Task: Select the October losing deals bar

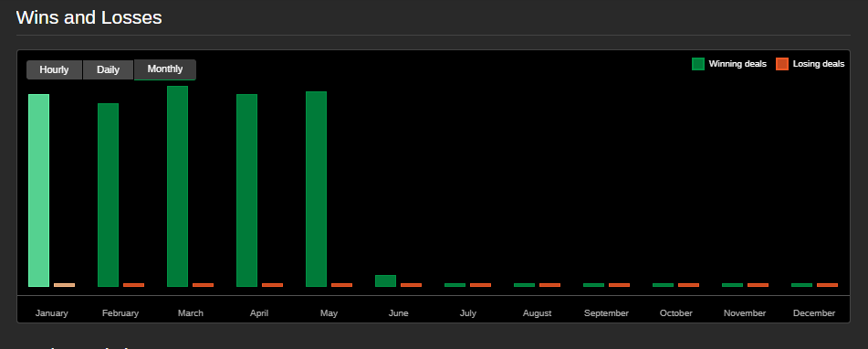Action: (x=688, y=285)
